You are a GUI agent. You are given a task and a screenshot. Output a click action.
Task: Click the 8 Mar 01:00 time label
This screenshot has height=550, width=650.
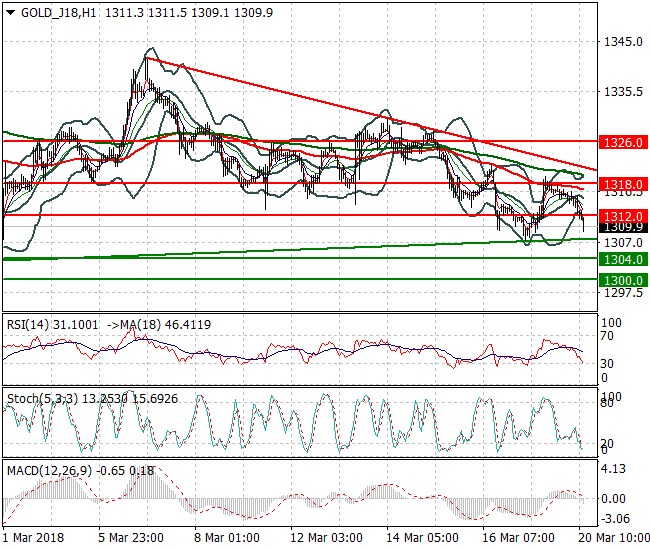[227, 538]
